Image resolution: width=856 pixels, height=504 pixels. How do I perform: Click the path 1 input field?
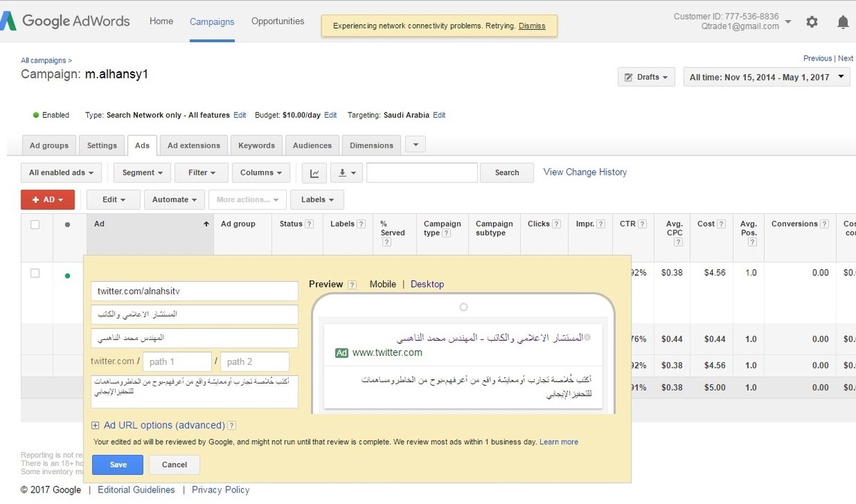click(x=177, y=361)
